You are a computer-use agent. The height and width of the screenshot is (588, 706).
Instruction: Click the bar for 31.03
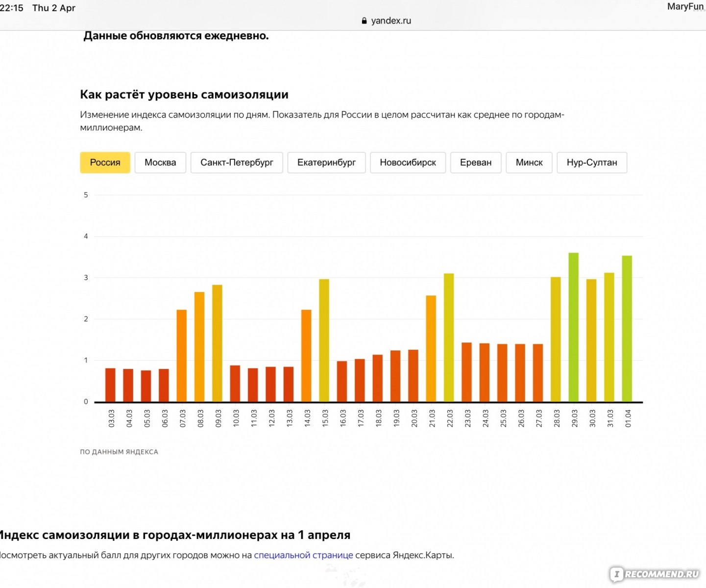609,338
